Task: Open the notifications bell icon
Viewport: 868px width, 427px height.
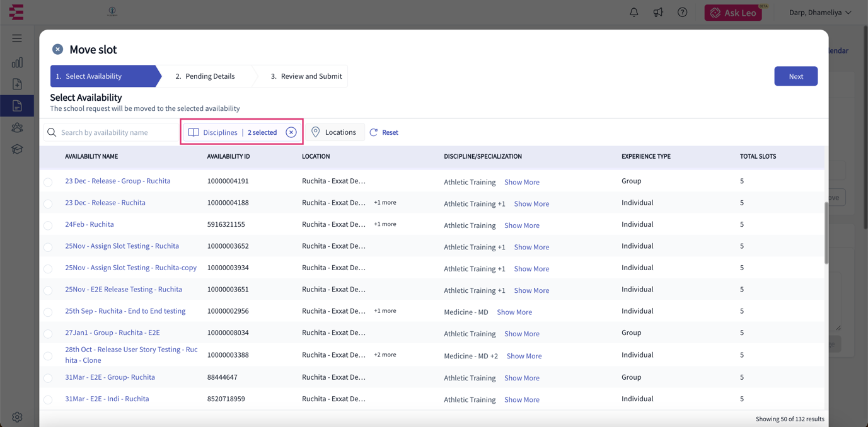Action: click(634, 13)
